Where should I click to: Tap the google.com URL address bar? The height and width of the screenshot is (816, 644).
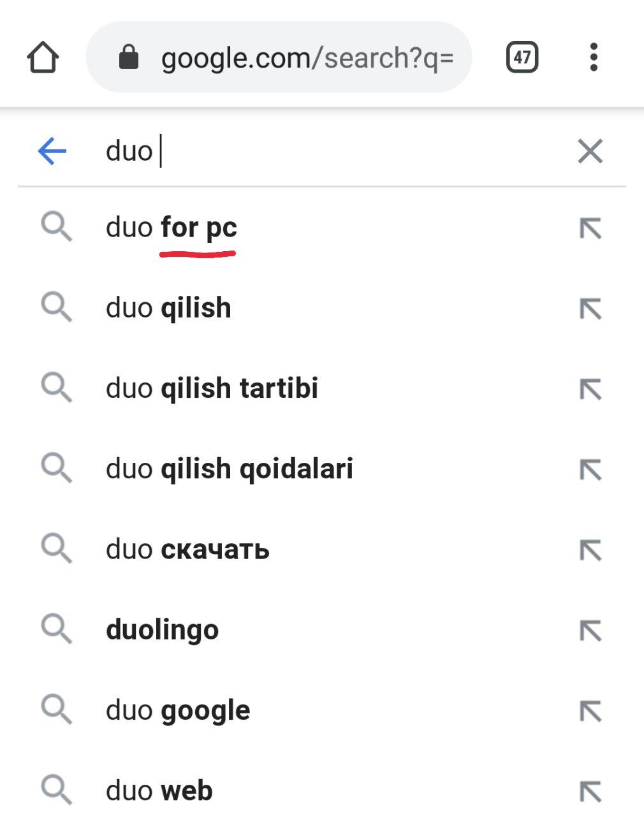pyautogui.click(x=306, y=58)
